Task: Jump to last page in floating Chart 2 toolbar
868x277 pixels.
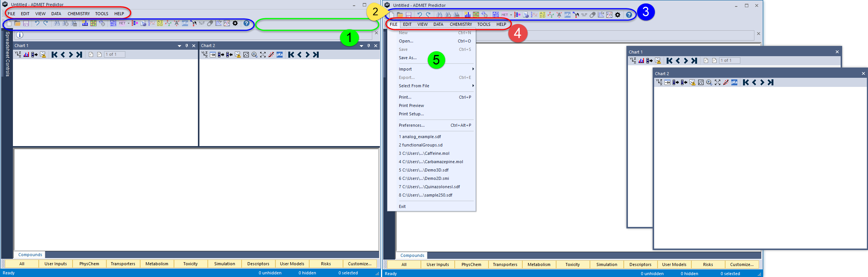Action: 770,82
